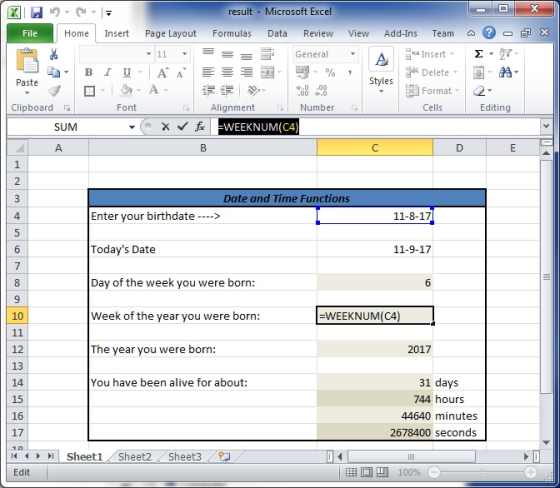
Task: Increase font size with Grow Font icon
Action: (163, 73)
